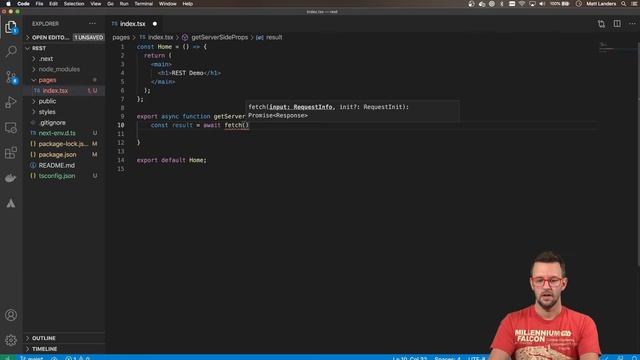Open the Run menu
Viewport: 640px width, 360px height.
pyautogui.click(x=124, y=4)
